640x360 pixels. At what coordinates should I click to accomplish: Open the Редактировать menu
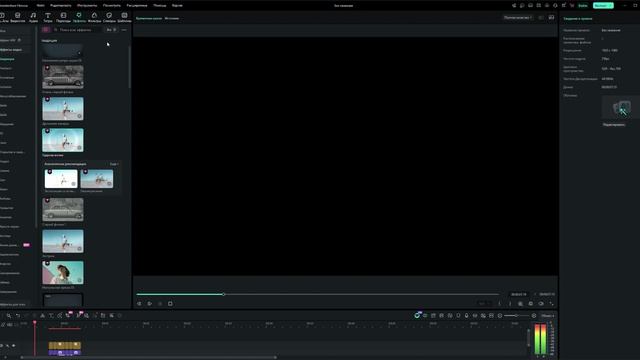point(60,6)
